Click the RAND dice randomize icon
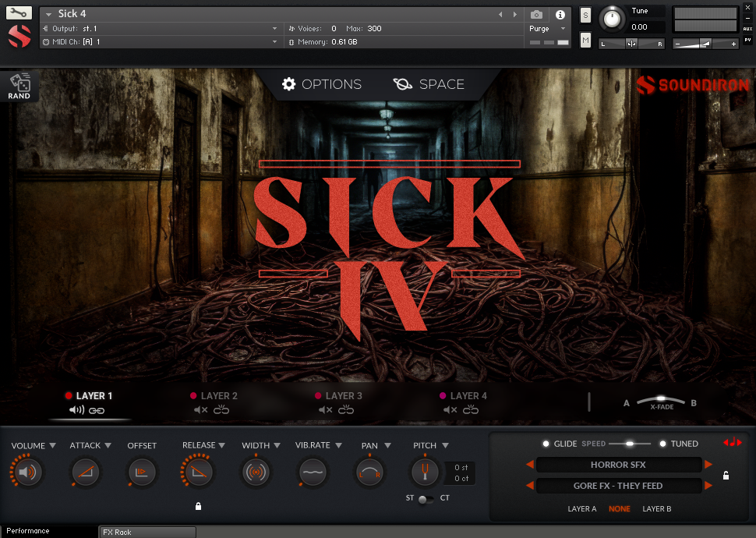Image resolution: width=756 pixels, height=538 pixels. (19, 83)
